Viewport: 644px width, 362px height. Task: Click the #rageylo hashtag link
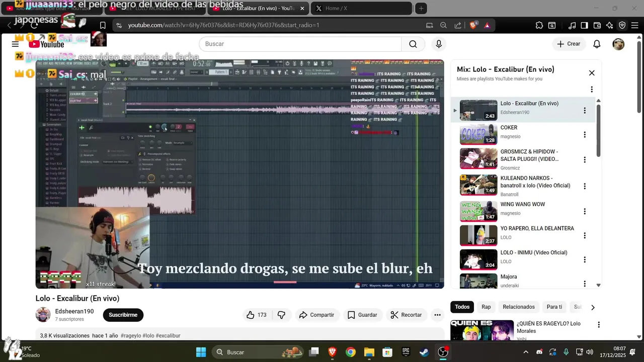131,335
